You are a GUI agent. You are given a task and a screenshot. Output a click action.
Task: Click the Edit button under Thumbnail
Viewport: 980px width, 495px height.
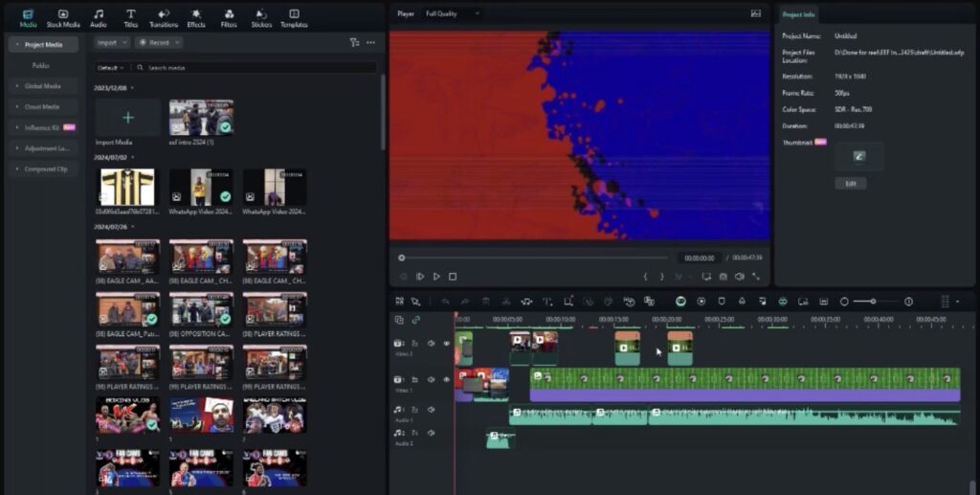tap(850, 183)
